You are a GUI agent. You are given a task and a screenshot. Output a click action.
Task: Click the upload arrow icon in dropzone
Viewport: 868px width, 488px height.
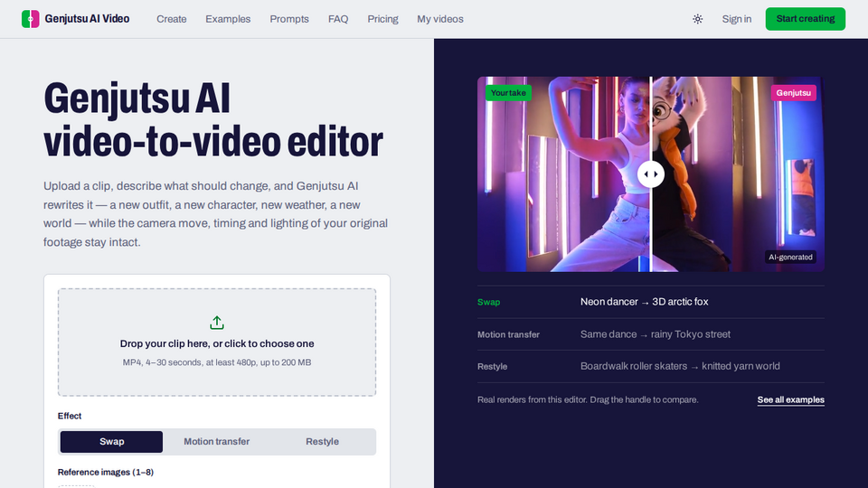[x=217, y=323]
